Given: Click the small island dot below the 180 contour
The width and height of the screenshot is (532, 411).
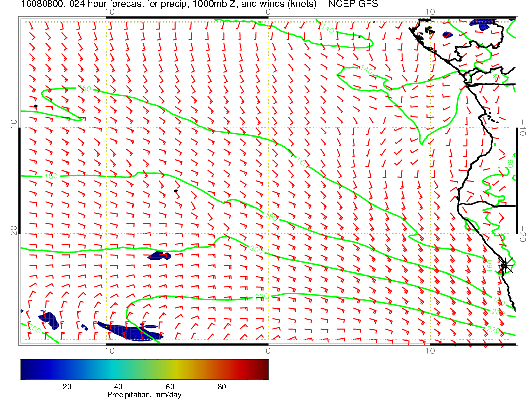Looking at the screenshot, I should coord(175,191).
